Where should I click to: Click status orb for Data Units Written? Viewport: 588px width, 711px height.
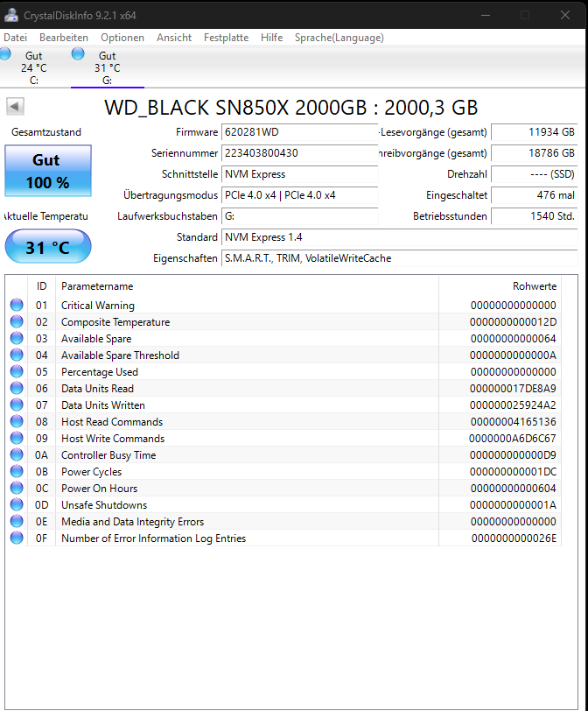pos(17,405)
